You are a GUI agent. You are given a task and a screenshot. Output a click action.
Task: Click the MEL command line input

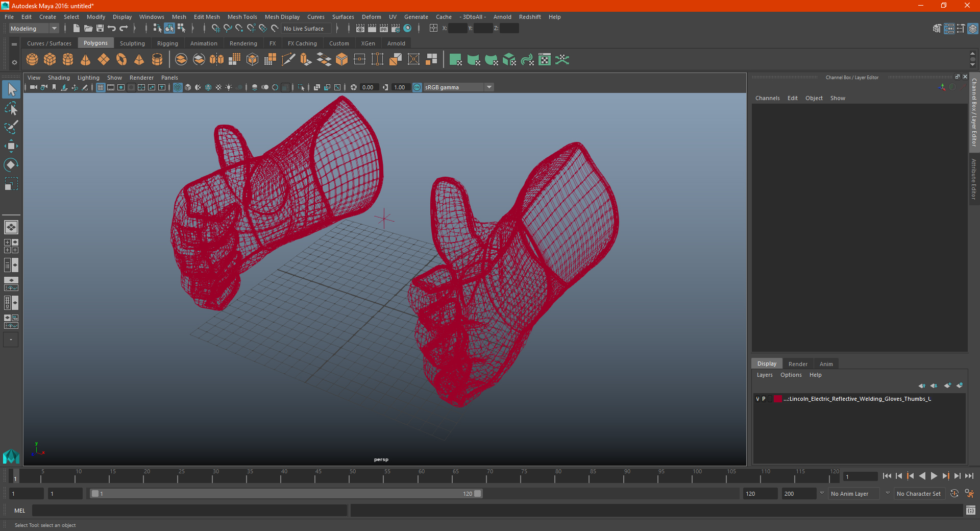[189, 510]
